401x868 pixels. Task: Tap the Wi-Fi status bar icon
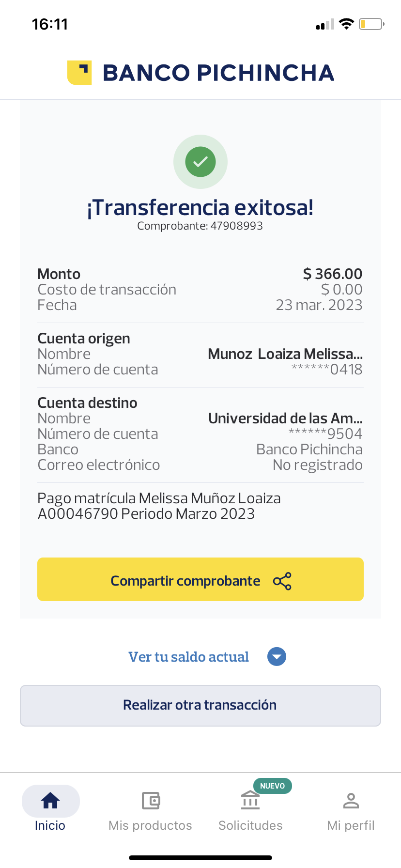point(346,24)
